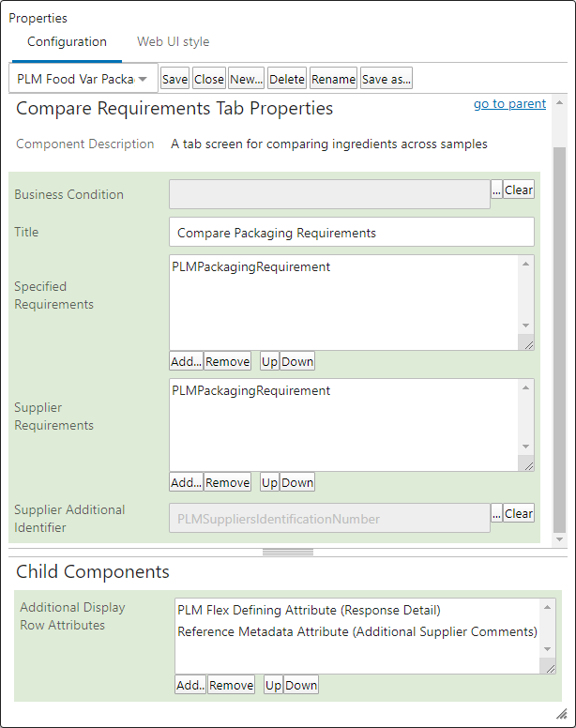Click Specified Requirements list resize grip
The height and width of the screenshot is (728, 576).
528,344
